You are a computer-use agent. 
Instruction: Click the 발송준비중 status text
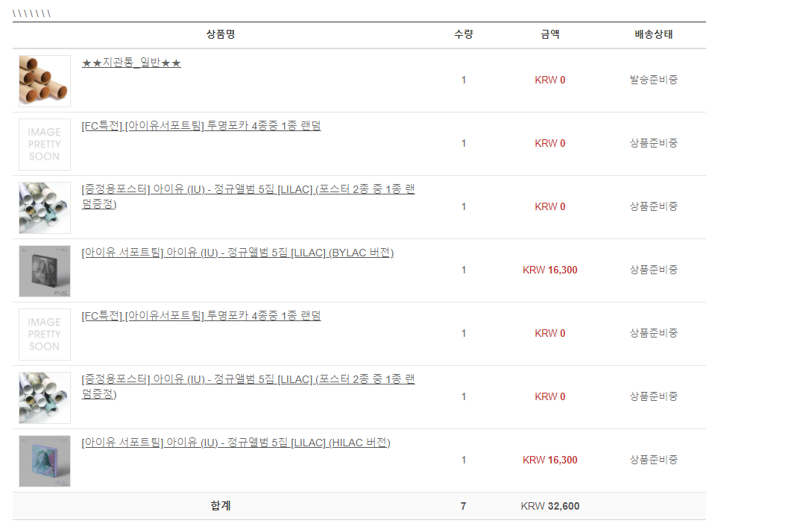[x=654, y=80]
